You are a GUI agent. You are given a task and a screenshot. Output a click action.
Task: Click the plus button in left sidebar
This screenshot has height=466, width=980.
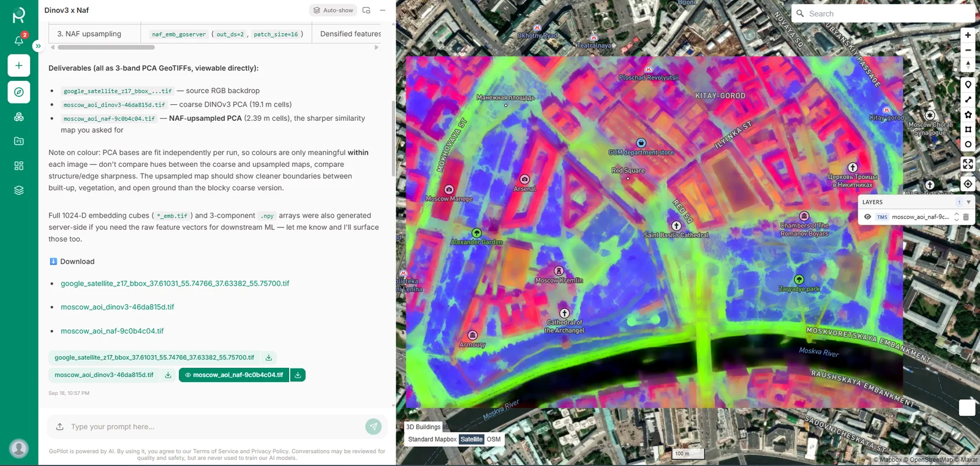coord(19,66)
